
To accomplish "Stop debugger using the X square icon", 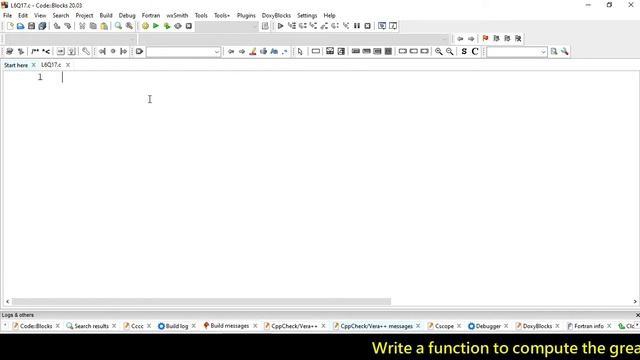I will coord(367,26).
